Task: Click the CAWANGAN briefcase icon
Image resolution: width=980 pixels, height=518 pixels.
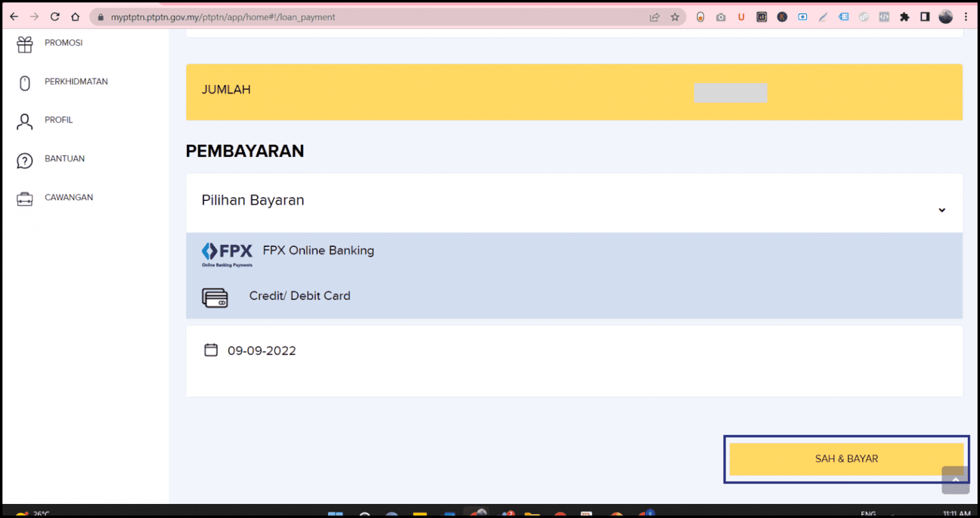Action: [x=24, y=198]
